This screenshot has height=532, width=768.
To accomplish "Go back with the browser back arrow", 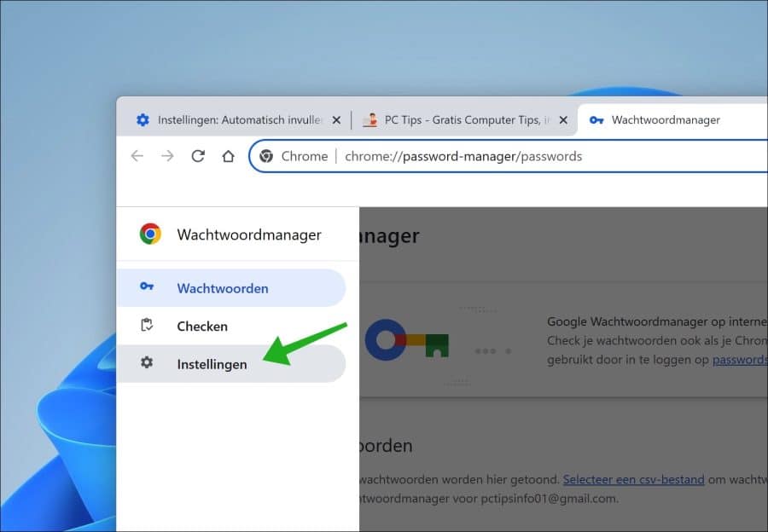I will [137, 156].
